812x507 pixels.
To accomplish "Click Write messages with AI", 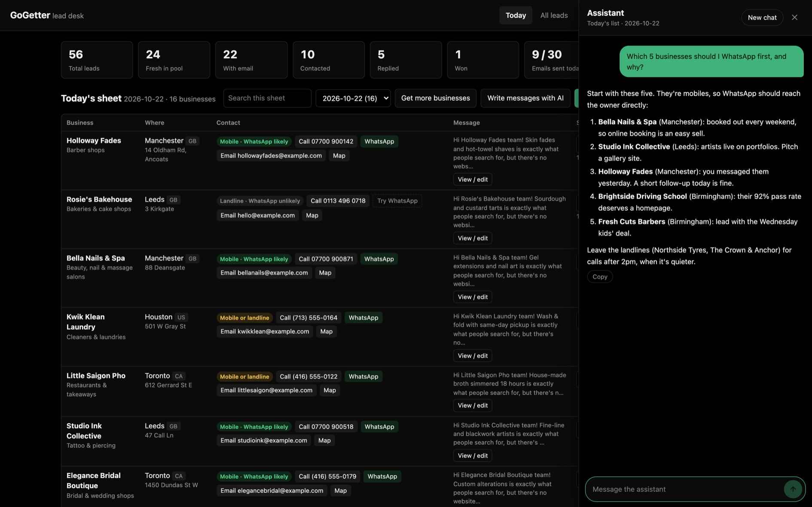I will coord(525,98).
